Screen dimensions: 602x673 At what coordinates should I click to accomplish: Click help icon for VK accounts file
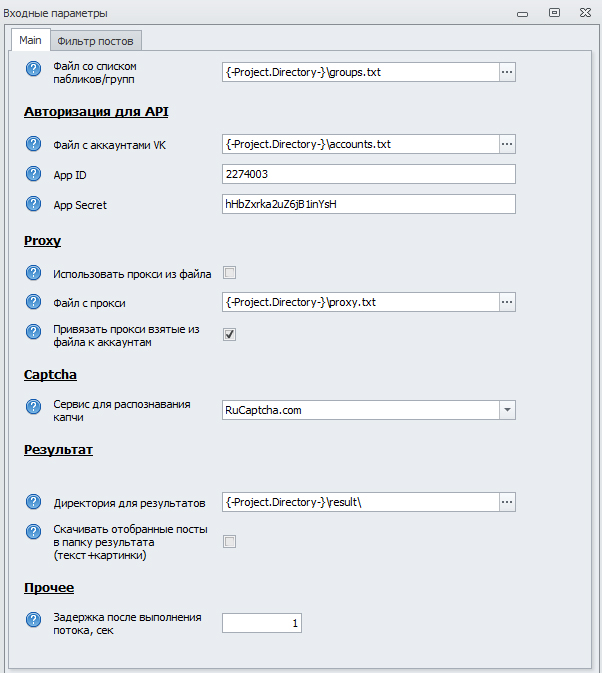click(x=32, y=144)
